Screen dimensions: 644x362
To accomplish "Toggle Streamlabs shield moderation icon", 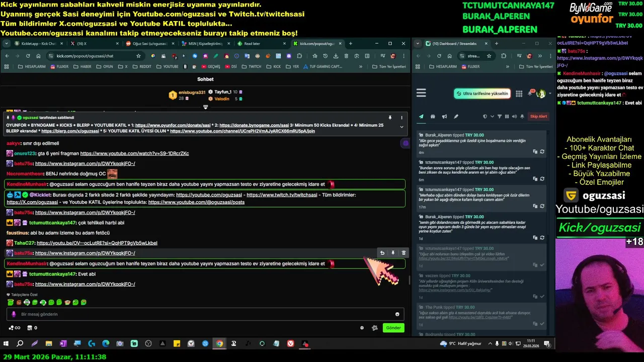I will coord(485,117).
